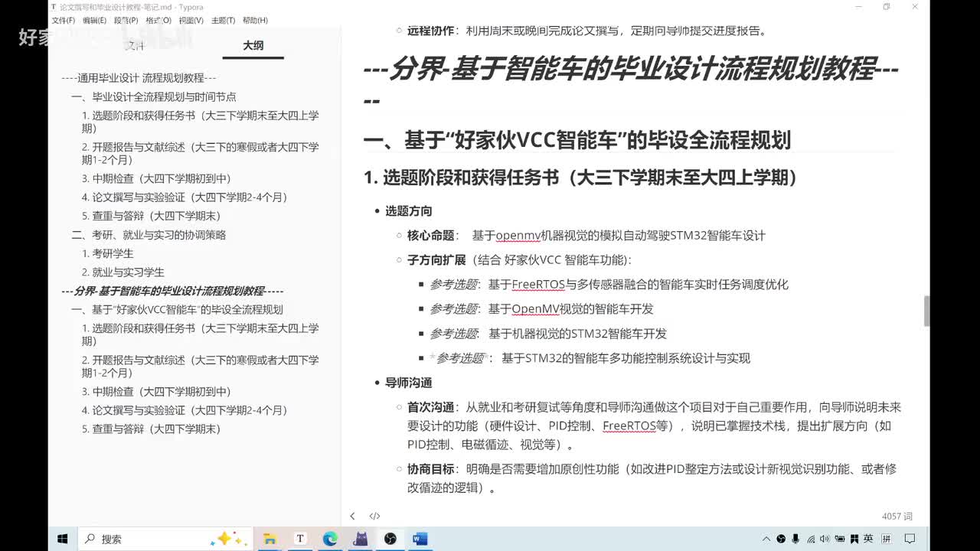Click FreeRTOS word in 首次沟通 paragraph
The image size is (980, 551).
(x=629, y=425)
